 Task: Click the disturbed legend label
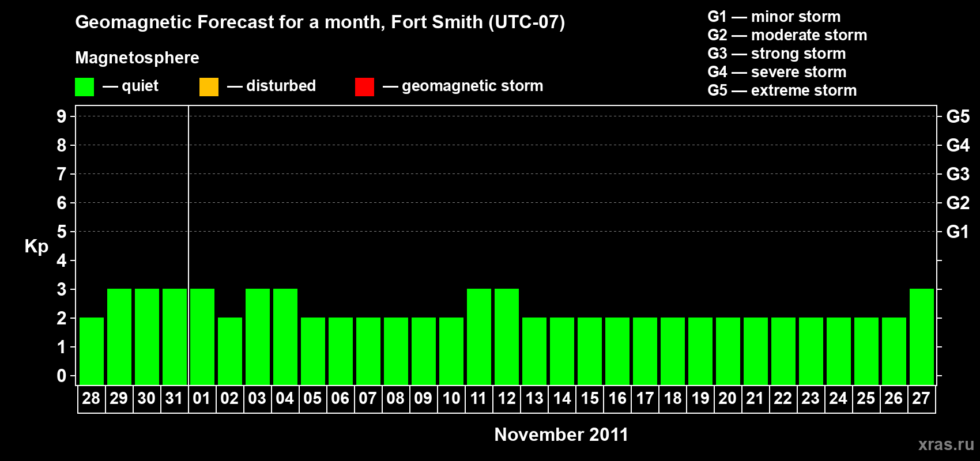(281, 86)
